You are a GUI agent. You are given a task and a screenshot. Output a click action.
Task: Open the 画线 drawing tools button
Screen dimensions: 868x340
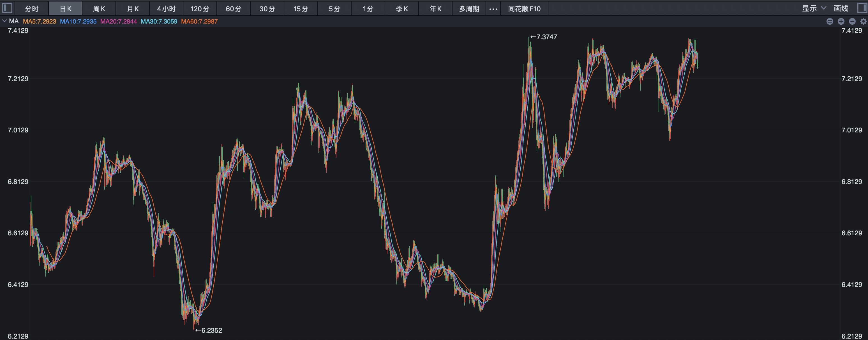click(841, 8)
